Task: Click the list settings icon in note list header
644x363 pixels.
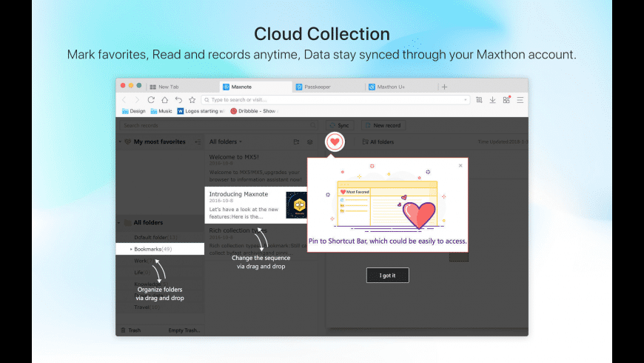Action: (309, 141)
